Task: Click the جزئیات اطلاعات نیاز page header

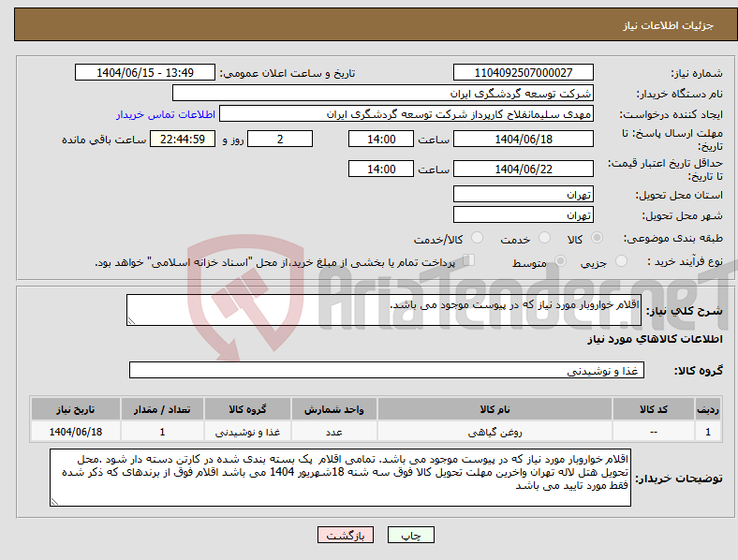Action: point(669,25)
